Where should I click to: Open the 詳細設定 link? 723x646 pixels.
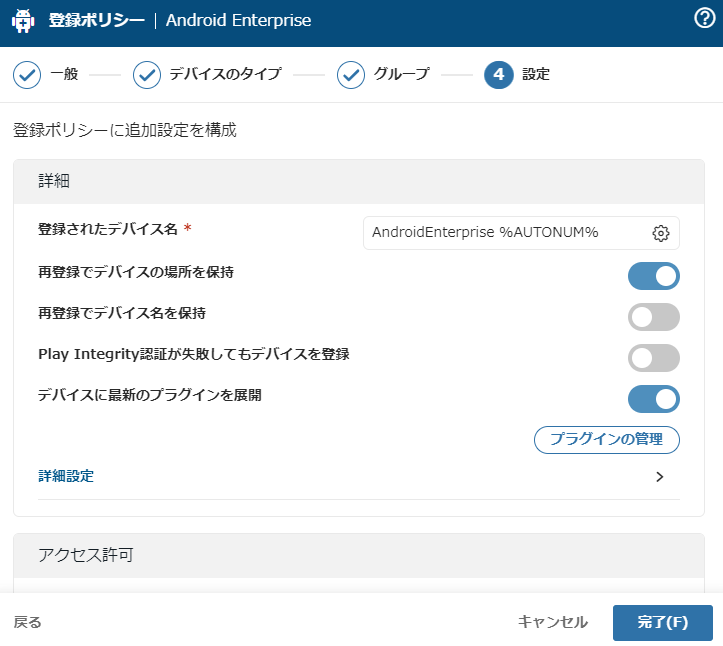[x=66, y=476]
